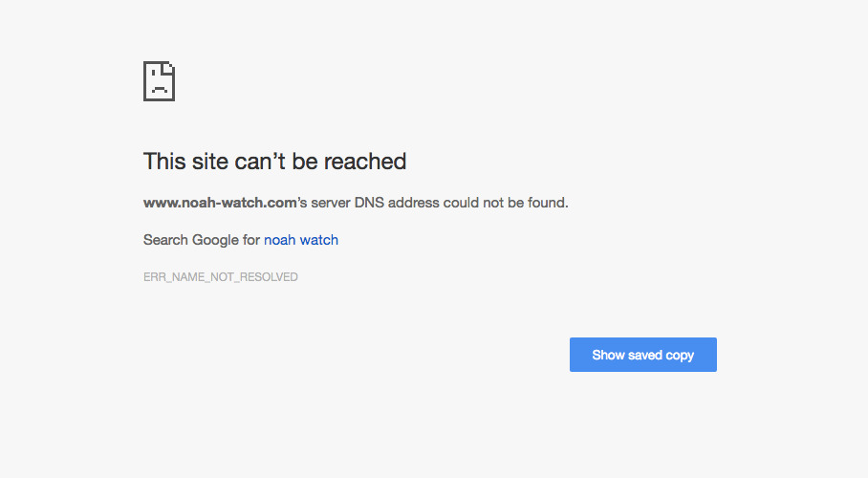Open the noah watch Google search link
This screenshot has width=868, height=478.
pyautogui.click(x=301, y=240)
